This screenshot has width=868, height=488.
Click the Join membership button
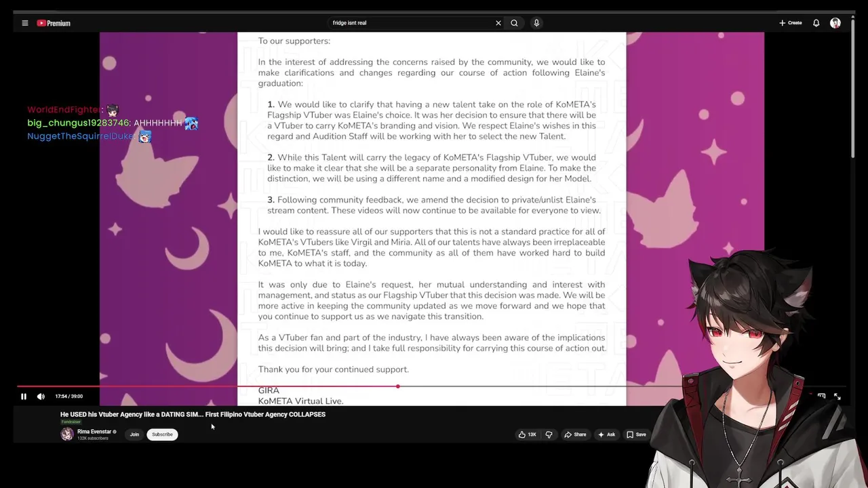tap(134, 434)
